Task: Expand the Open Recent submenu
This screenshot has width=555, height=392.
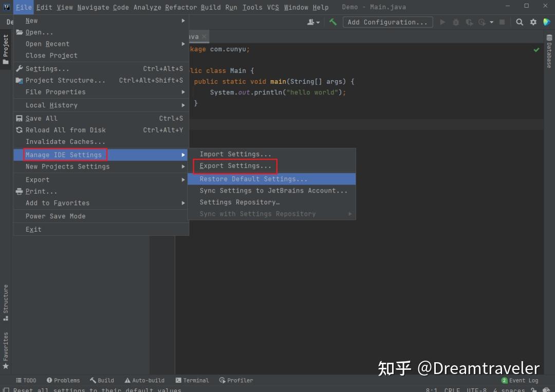Action: point(101,44)
